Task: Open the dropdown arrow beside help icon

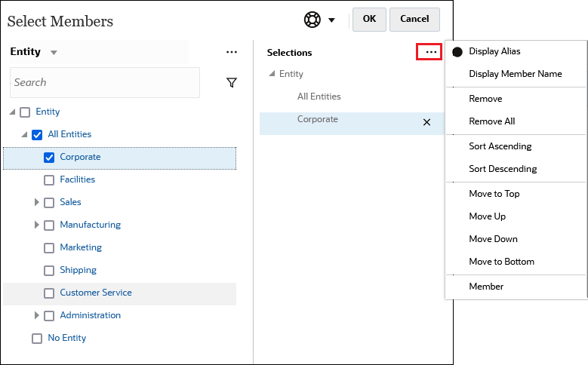Action: (x=331, y=20)
